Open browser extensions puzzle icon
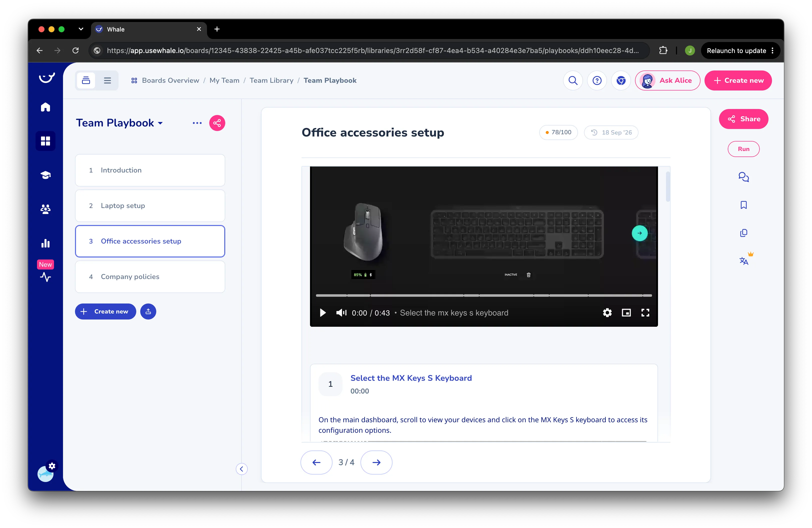The height and width of the screenshot is (528, 812). [663, 50]
